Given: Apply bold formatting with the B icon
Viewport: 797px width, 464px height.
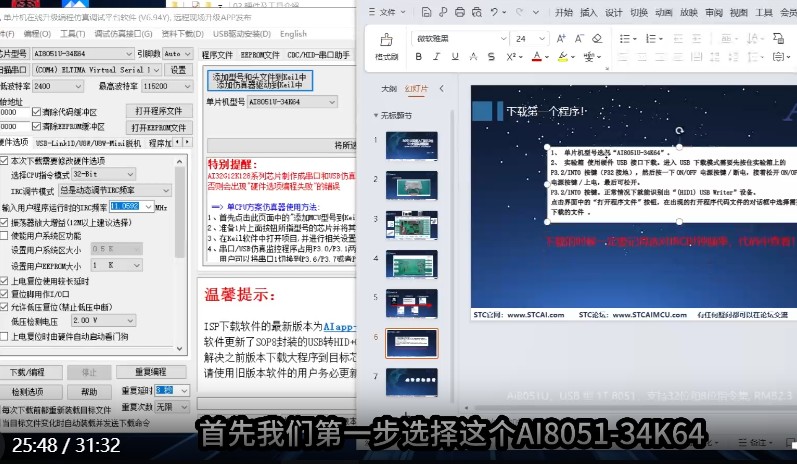Looking at the screenshot, I should click(x=418, y=56).
